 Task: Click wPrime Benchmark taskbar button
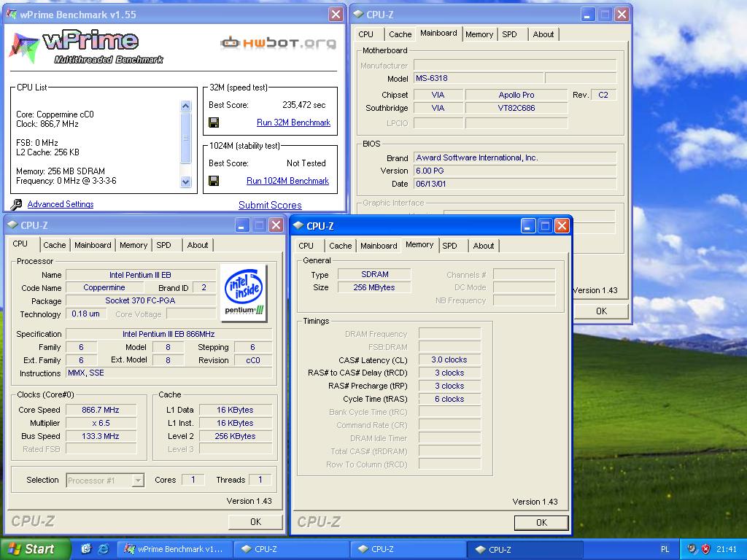tap(175, 549)
